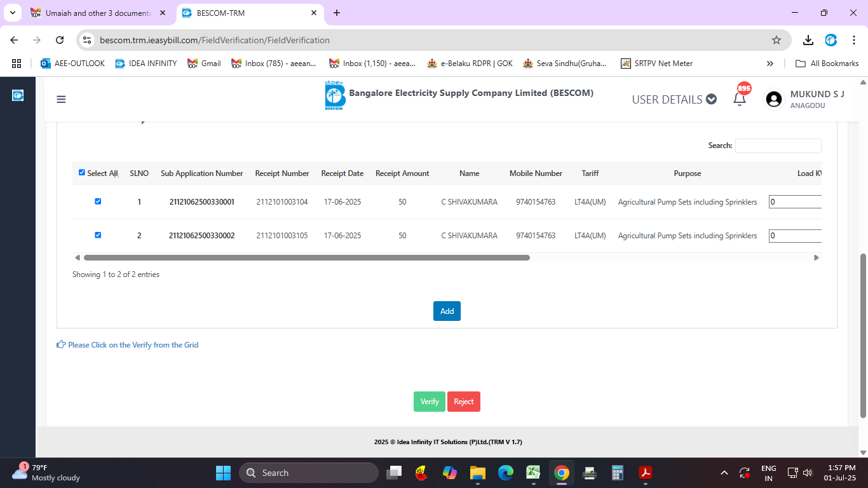Click receipt number 2112101003105
This screenshot has width=868, height=488.
coord(282,236)
